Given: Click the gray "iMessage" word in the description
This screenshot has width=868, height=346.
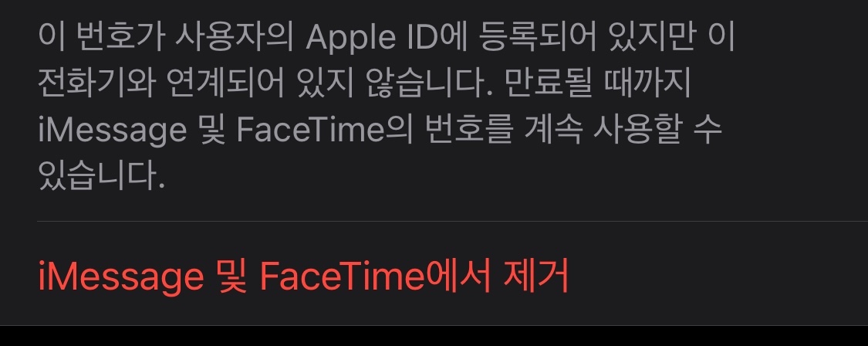Looking at the screenshot, I should click(113, 131).
